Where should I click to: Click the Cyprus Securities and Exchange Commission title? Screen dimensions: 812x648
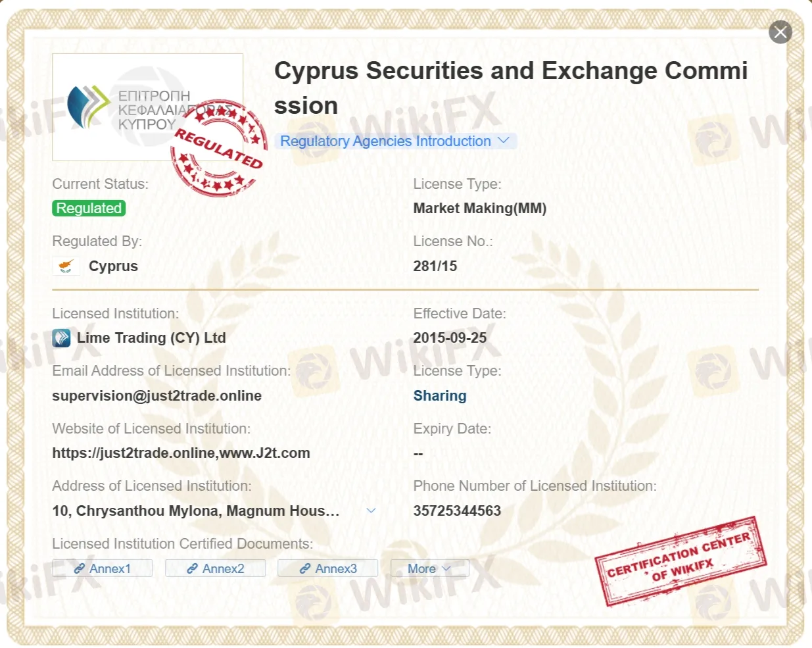click(511, 88)
